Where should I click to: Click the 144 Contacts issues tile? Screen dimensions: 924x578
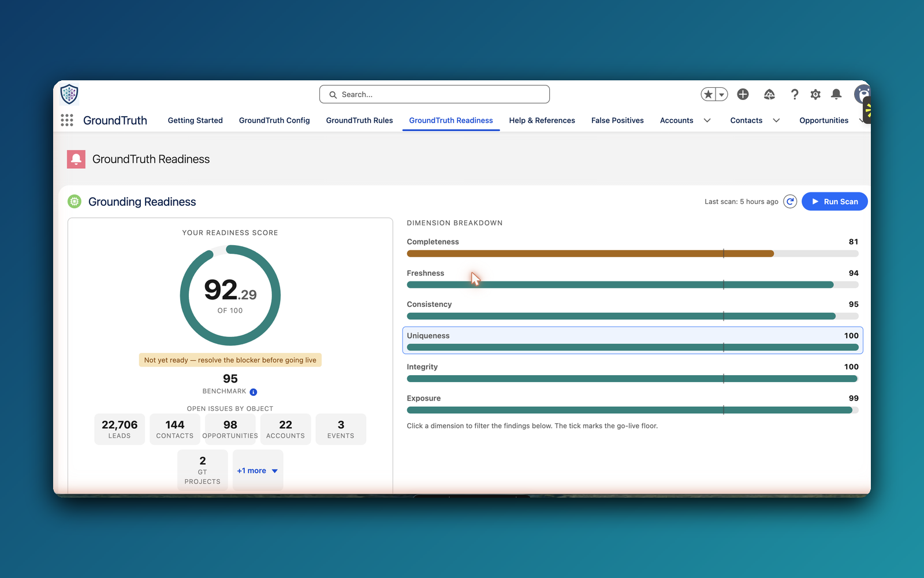coord(175,429)
